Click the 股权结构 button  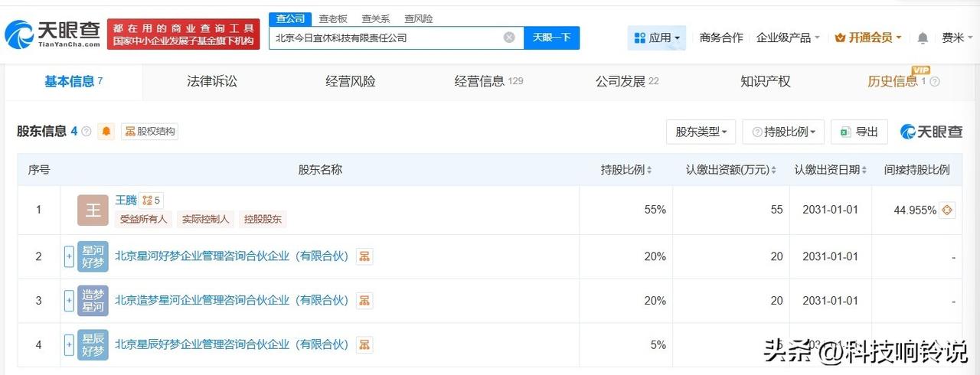[x=149, y=132]
